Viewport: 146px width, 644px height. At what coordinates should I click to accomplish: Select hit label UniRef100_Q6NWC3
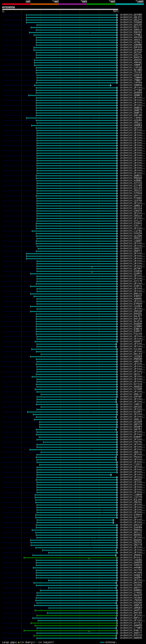click(131, 95)
